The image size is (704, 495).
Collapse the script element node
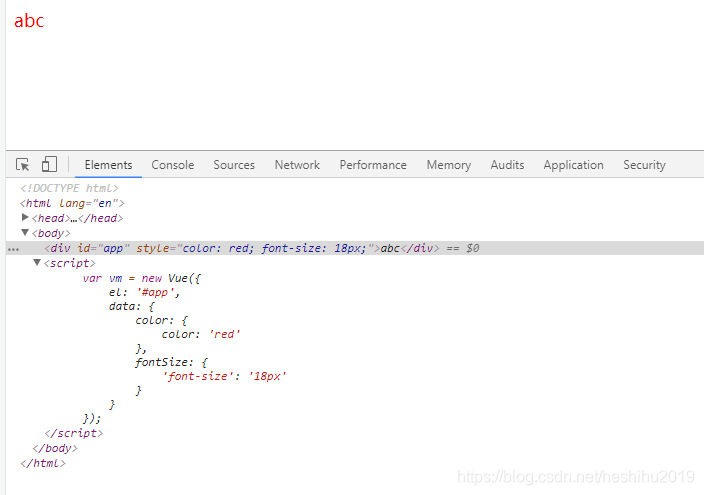(37, 262)
